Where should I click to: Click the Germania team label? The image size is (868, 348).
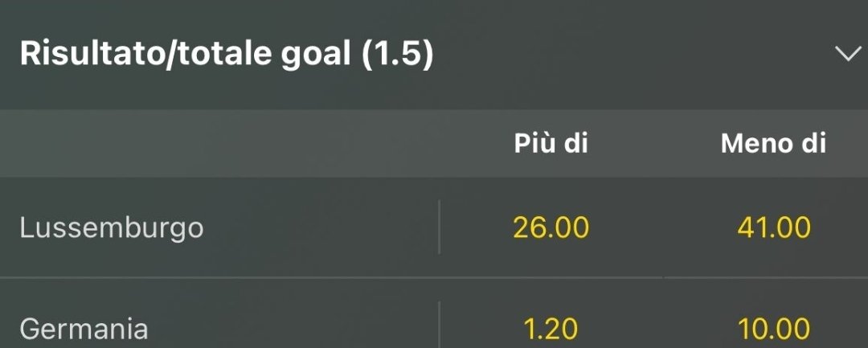click(x=84, y=329)
